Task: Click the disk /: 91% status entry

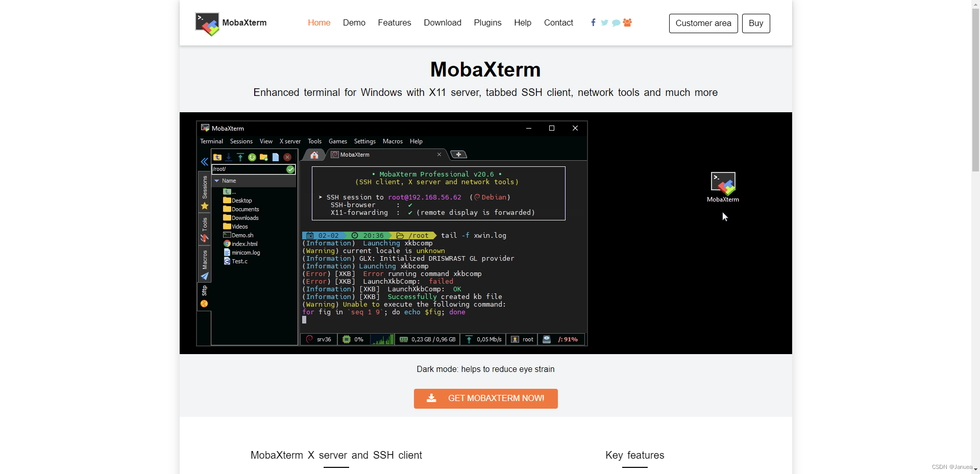Action: point(561,339)
